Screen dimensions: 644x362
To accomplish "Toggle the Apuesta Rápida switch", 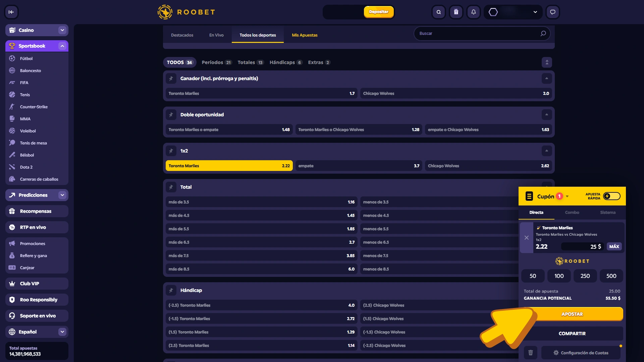I will 612,196.
